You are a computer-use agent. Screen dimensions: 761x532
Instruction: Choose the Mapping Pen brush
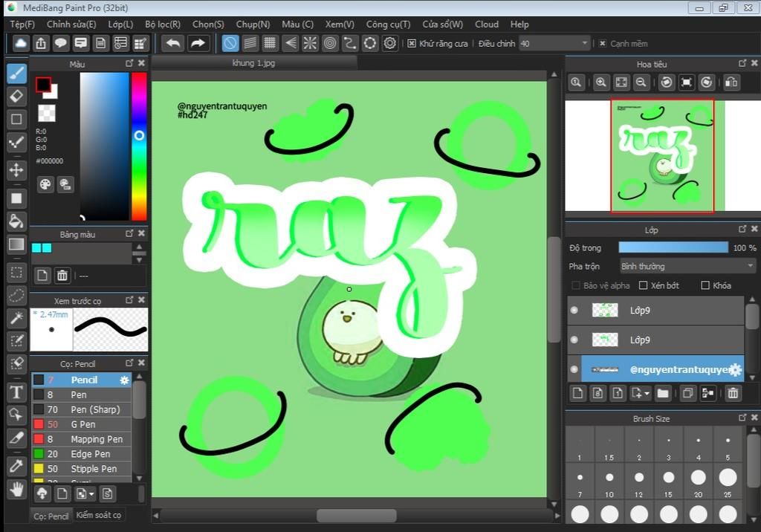click(82, 439)
